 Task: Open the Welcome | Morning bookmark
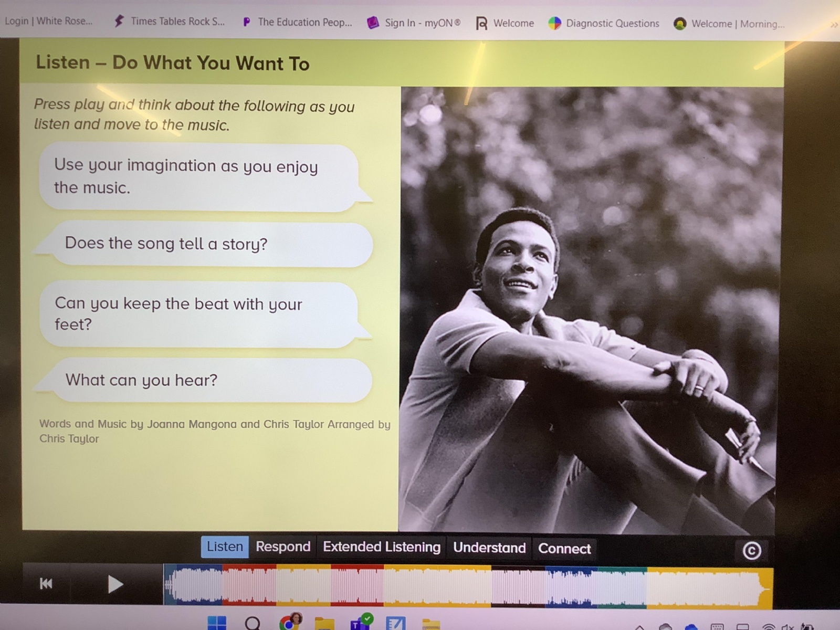729,24
